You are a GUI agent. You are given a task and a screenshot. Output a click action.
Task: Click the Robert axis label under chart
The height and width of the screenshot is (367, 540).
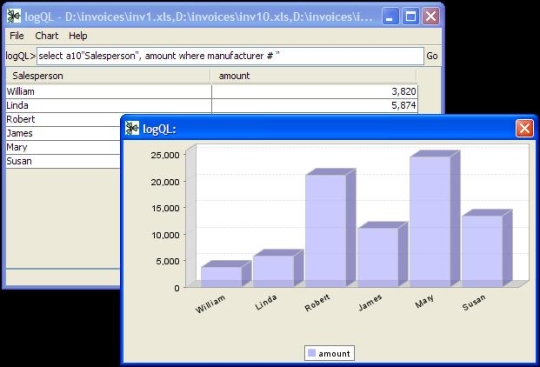tap(317, 303)
